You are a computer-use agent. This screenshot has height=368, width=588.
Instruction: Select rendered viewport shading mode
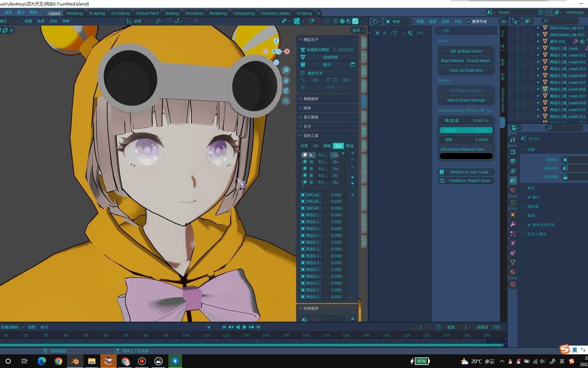pyautogui.click(x=355, y=21)
